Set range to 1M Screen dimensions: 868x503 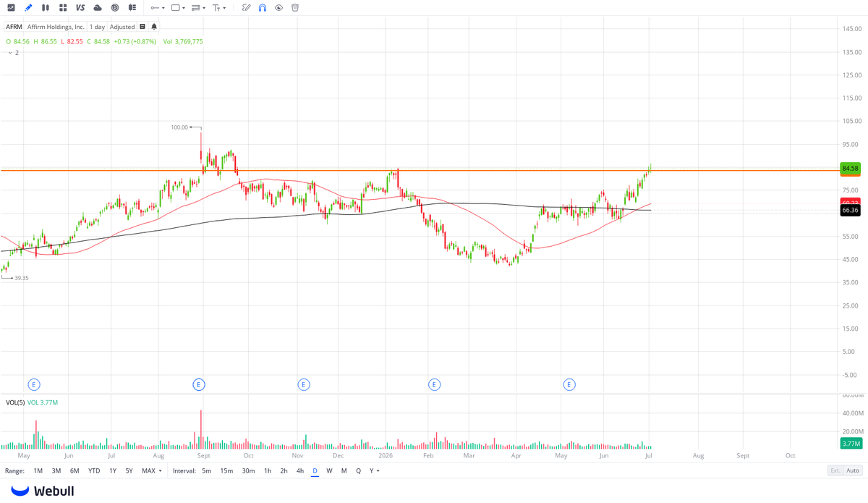38,471
